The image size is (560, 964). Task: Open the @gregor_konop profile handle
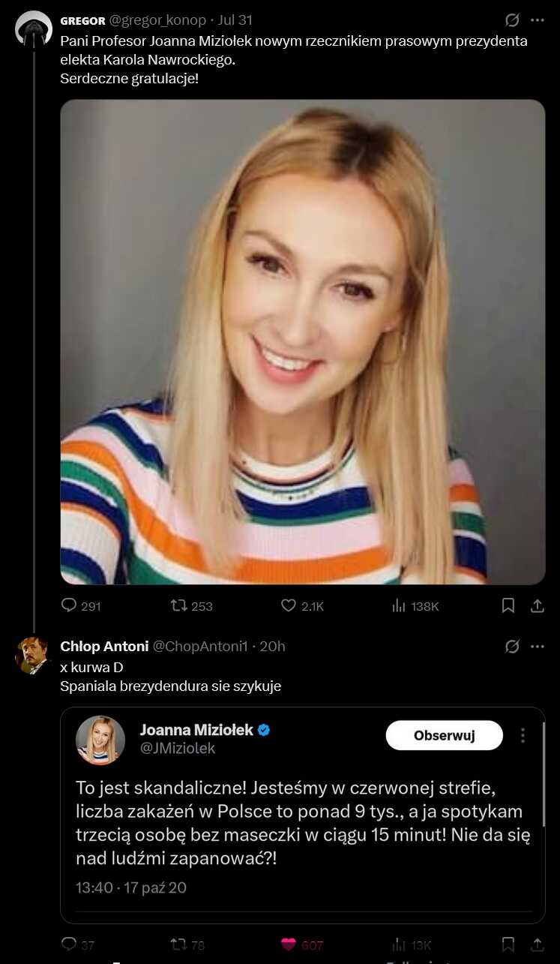157,20
